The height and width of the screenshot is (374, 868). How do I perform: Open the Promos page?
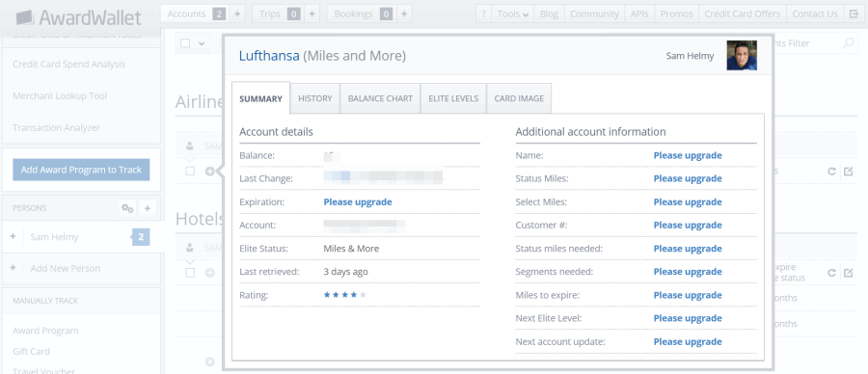[676, 13]
